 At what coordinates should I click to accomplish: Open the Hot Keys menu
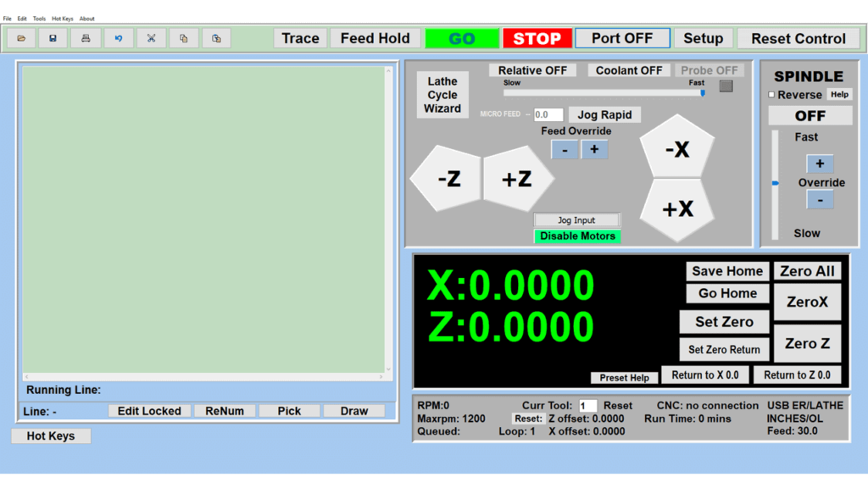(63, 19)
